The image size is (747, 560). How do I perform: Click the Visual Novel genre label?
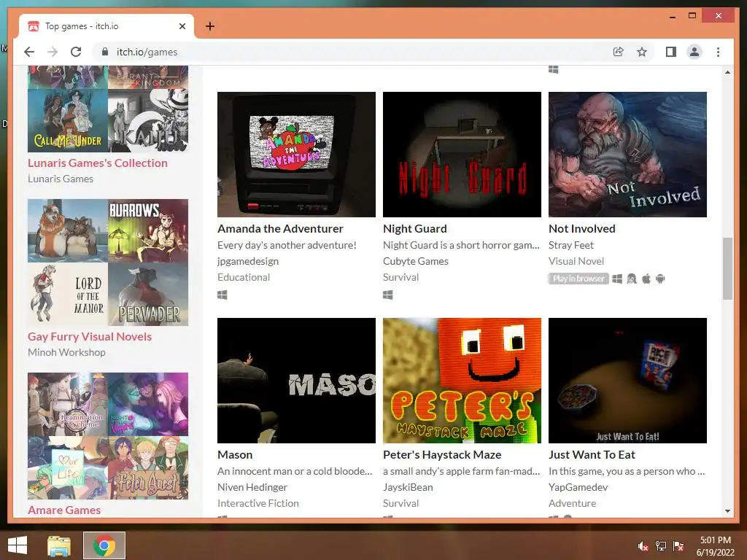[576, 261]
